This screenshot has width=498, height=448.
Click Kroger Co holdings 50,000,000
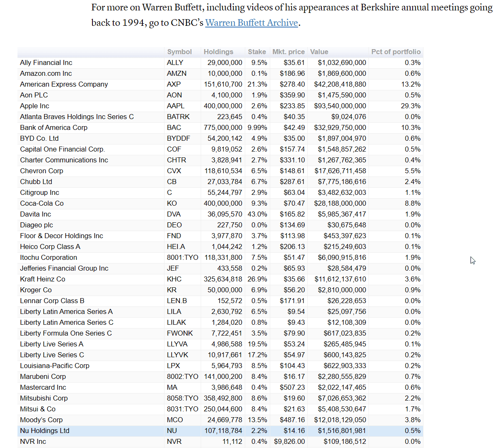tap(225, 290)
